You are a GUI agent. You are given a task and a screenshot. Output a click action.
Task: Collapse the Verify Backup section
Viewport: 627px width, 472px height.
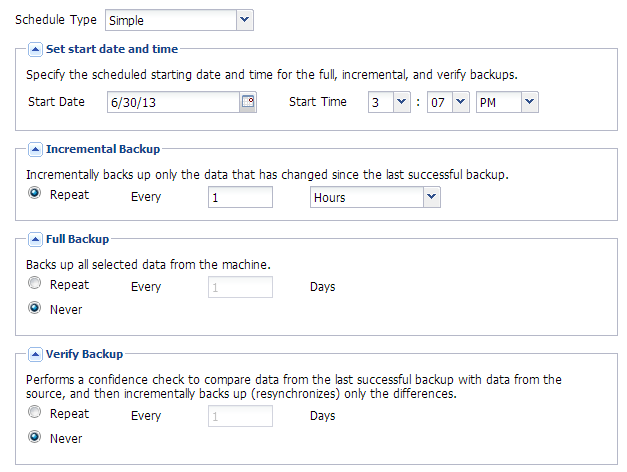pos(35,354)
